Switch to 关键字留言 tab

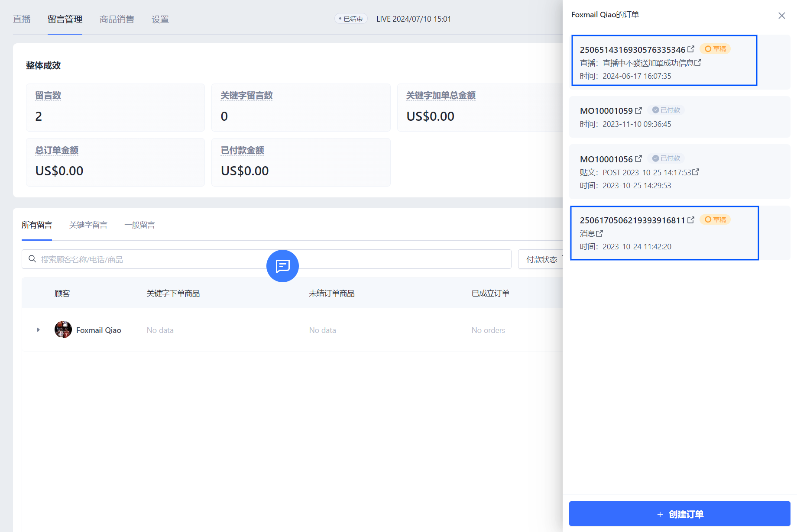(x=88, y=225)
